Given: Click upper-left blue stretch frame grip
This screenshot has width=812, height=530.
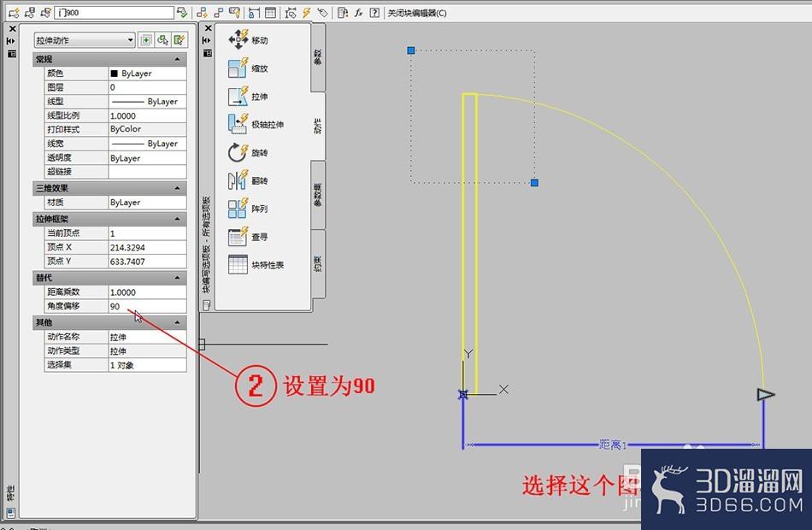Looking at the screenshot, I should click(410, 50).
